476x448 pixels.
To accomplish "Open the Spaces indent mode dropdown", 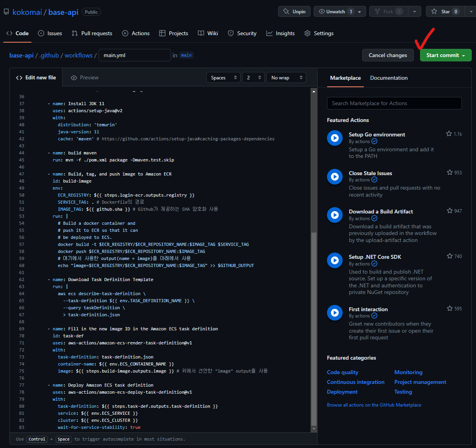I will [x=223, y=77].
